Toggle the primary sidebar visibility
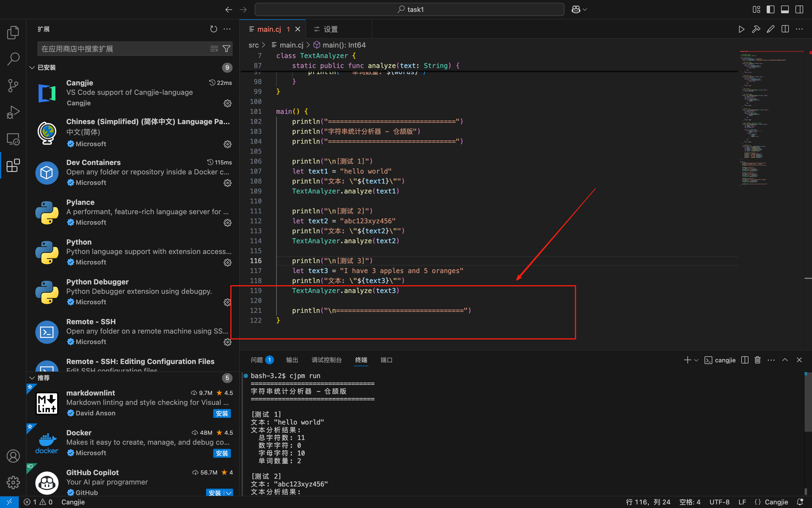Image resolution: width=812 pixels, height=508 pixels. tap(770, 9)
